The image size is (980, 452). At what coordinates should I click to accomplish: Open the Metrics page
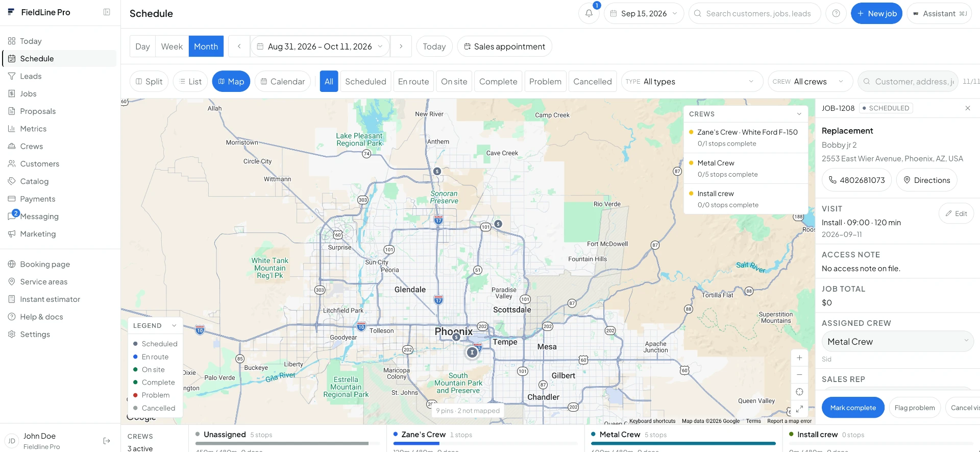(59, 129)
